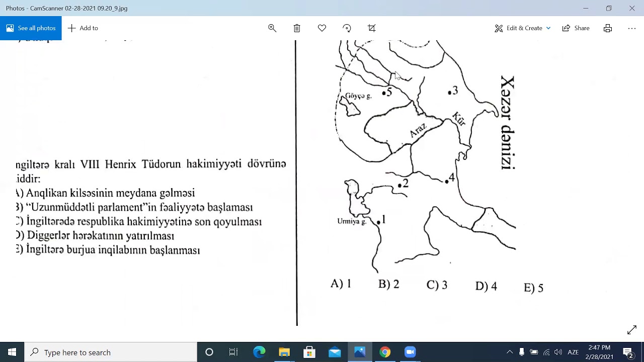Check the battery status icon
The image size is (644, 362).
click(x=534, y=352)
